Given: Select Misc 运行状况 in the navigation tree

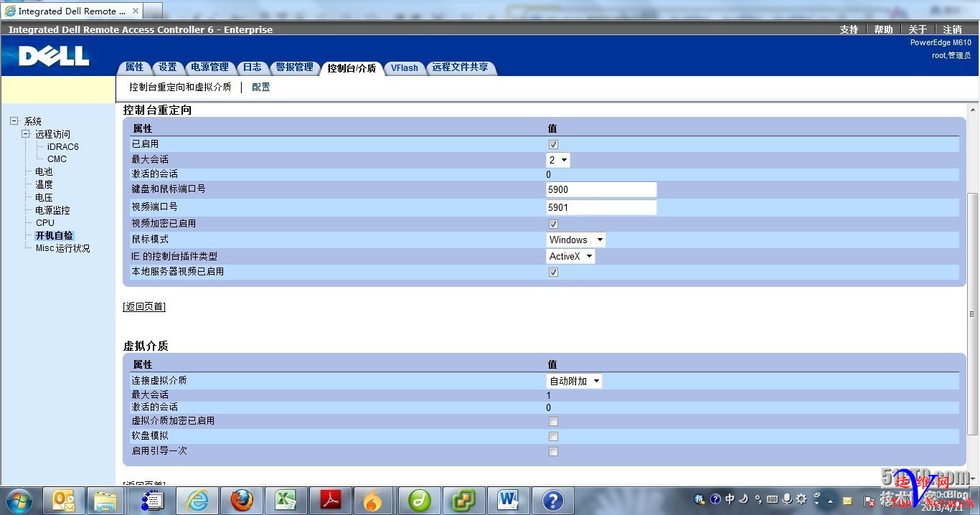Looking at the screenshot, I should pos(63,248).
